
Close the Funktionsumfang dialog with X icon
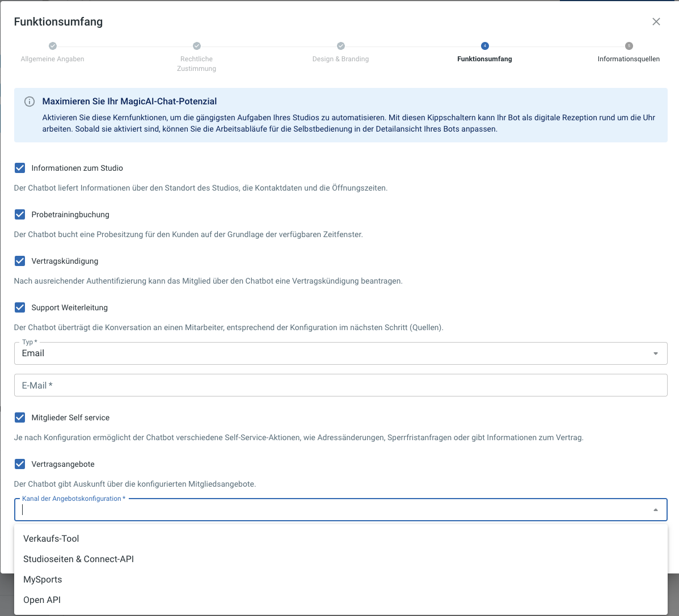pos(656,22)
